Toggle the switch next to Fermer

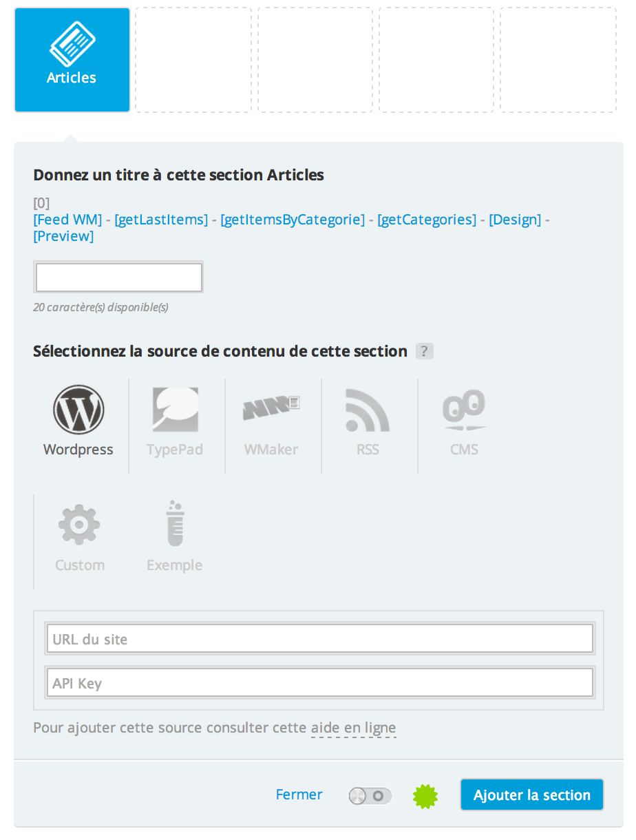(370, 796)
